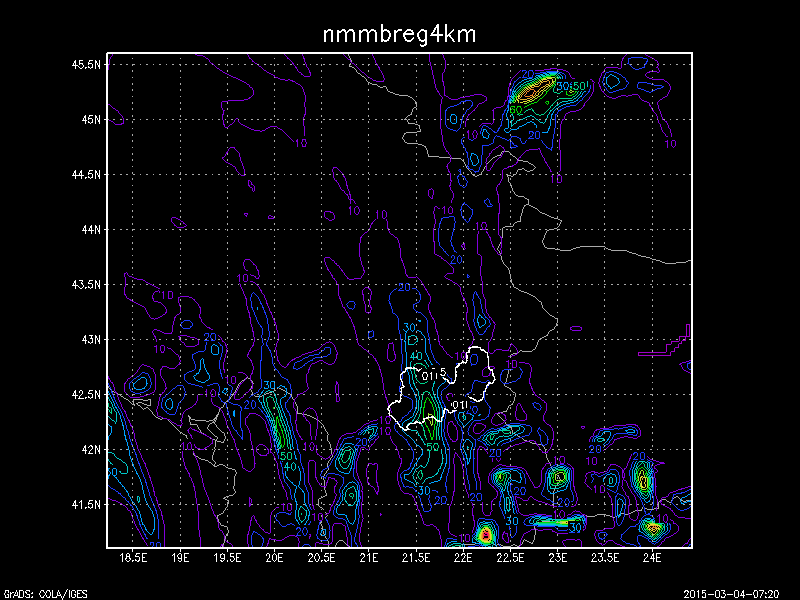Click the 18.5E longitude axis label
The height and width of the screenshot is (600, 800).
click(x=133, y=558)
